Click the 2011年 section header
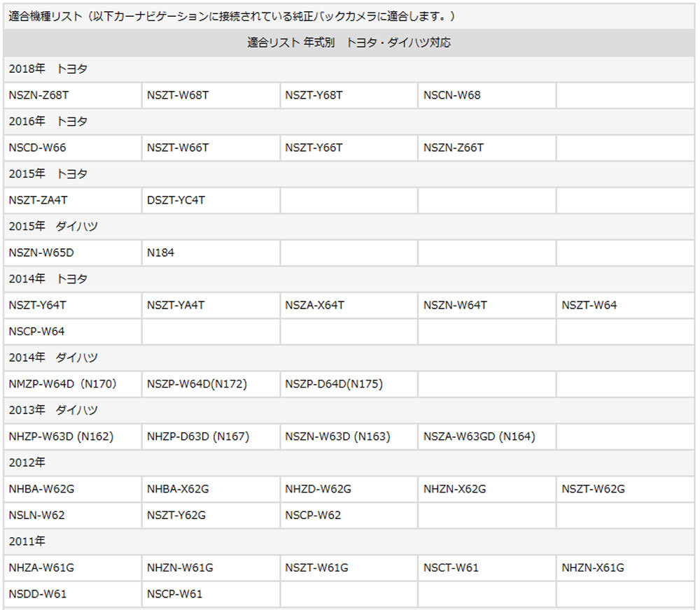The image size is (700, 610). point(349,541)
